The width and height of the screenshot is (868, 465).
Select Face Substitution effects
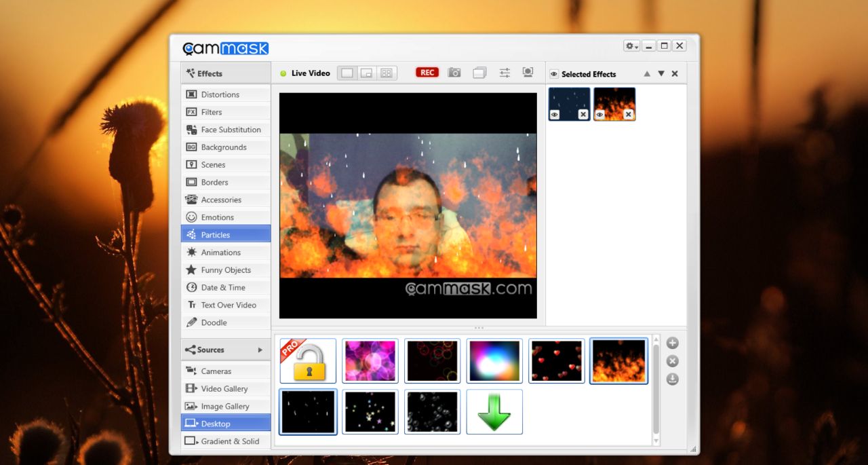tap(226, 130)
